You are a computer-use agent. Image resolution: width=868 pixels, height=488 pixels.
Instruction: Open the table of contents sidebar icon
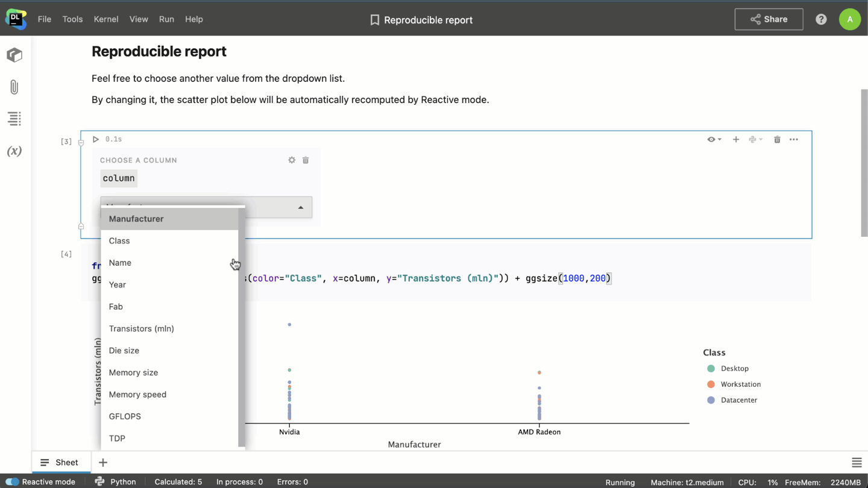click(14, 119)
